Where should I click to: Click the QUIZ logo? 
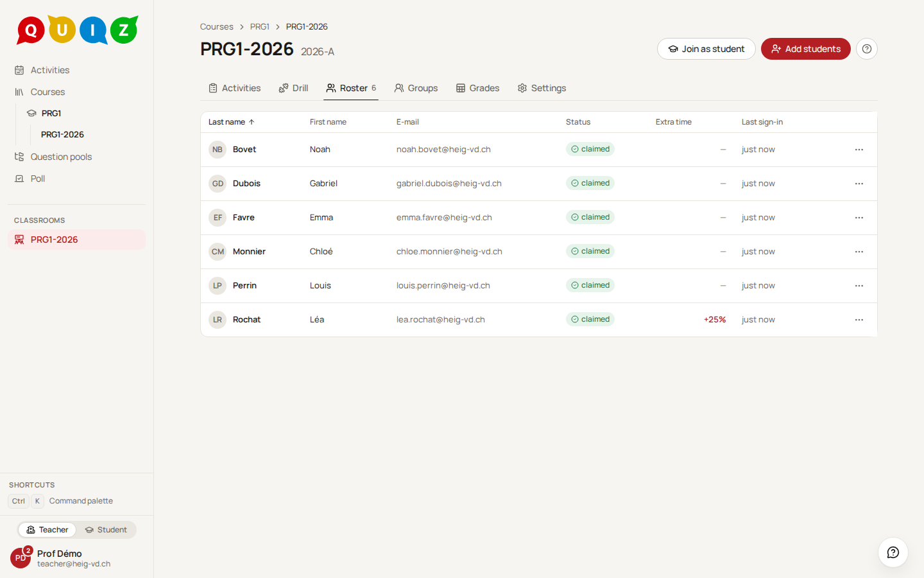click(x=77, y=30)
